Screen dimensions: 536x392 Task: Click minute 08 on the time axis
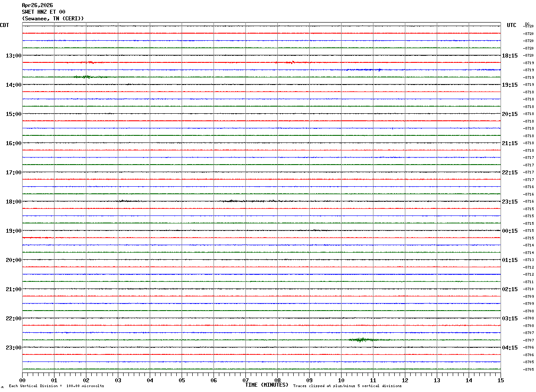(278, 380)
